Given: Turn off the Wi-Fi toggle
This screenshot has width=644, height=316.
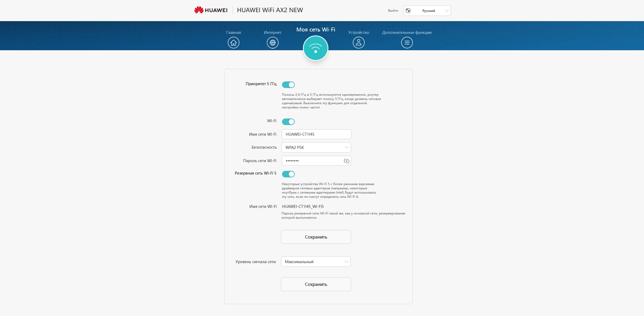Looking at the screenshot, I should (288, 122).
